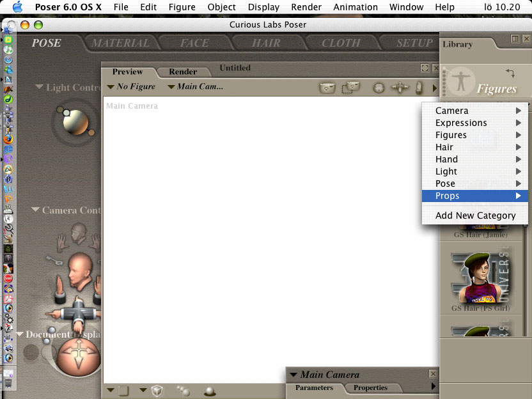Switch to the HAIR room tab
Viewport: 532px width, 399px height.
[267, 43]
